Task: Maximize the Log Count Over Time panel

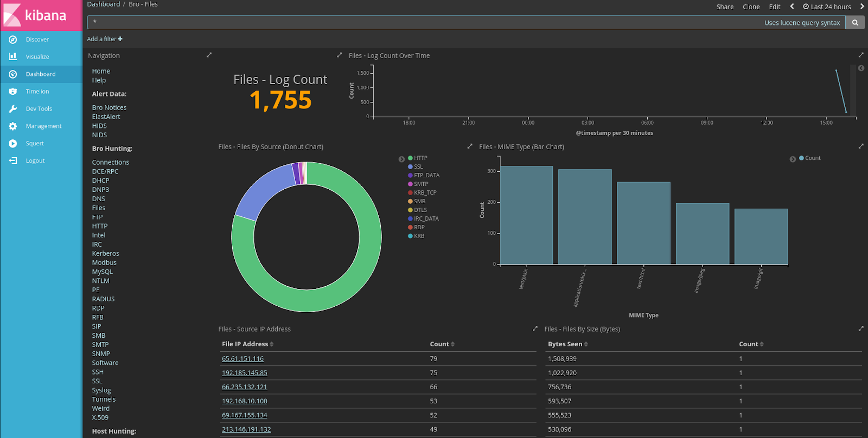Action: pos(861,55)
